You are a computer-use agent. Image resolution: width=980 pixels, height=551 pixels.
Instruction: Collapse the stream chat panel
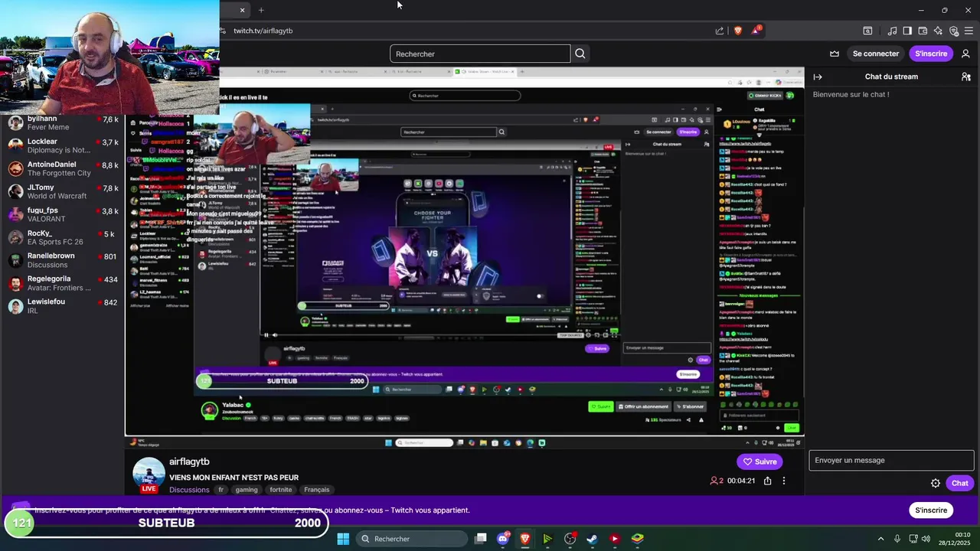818,77
